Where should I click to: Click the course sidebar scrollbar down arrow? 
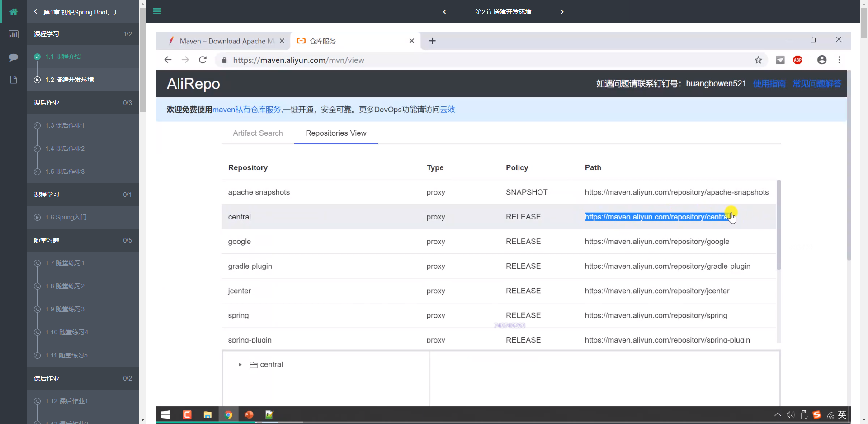click(x=142, y=420)
